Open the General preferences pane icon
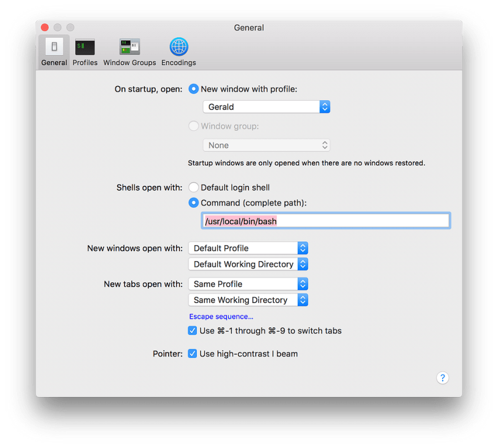This screenshot has height=448, width=498. [54, 52]
